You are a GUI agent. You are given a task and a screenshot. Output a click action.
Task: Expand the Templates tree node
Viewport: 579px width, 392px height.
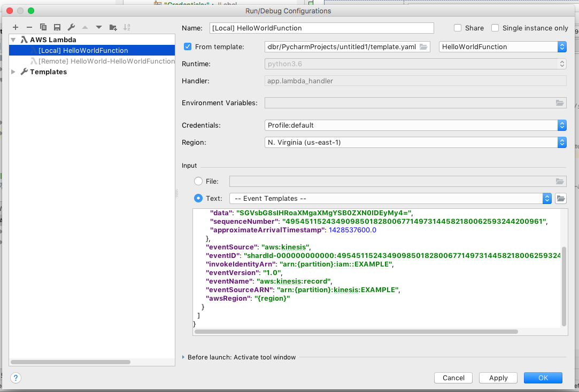pyautogui.click(x=13, y=72)
